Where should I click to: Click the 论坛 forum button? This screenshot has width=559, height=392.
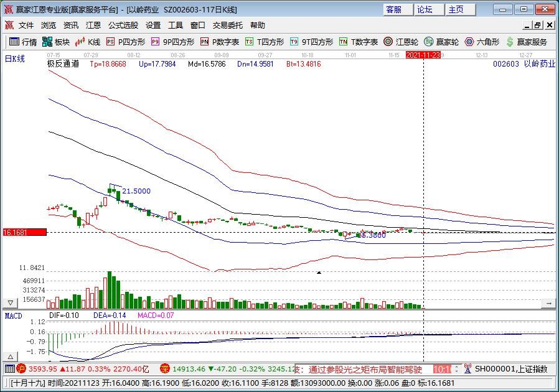point(430,9)
